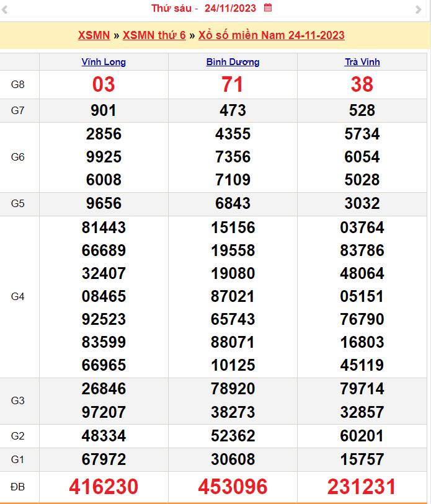Screen dimensions: 431x504
Task: Click the date text Thứ sáu 24/11/2023
Action: (205, 9)
